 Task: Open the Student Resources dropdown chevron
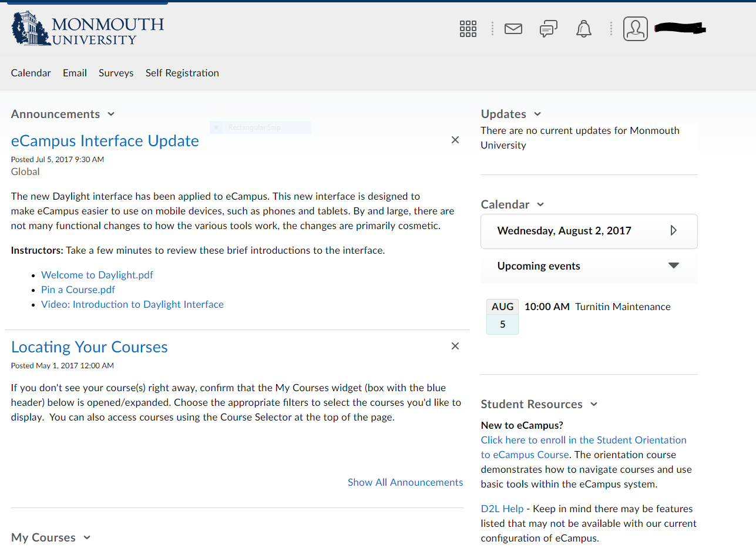tap(594, 404)
